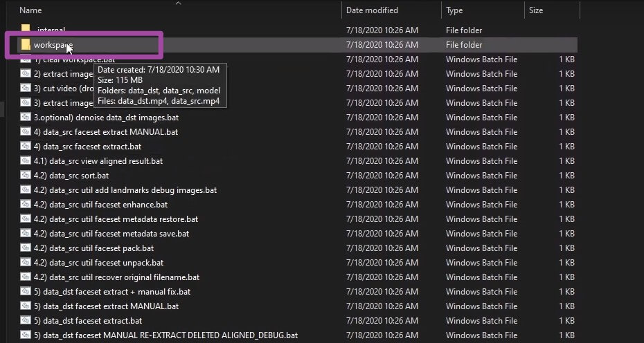The height and width of the screenshot is (343, 644).
Task: Select data_src util recover original filename.bat
Action: 116,277
